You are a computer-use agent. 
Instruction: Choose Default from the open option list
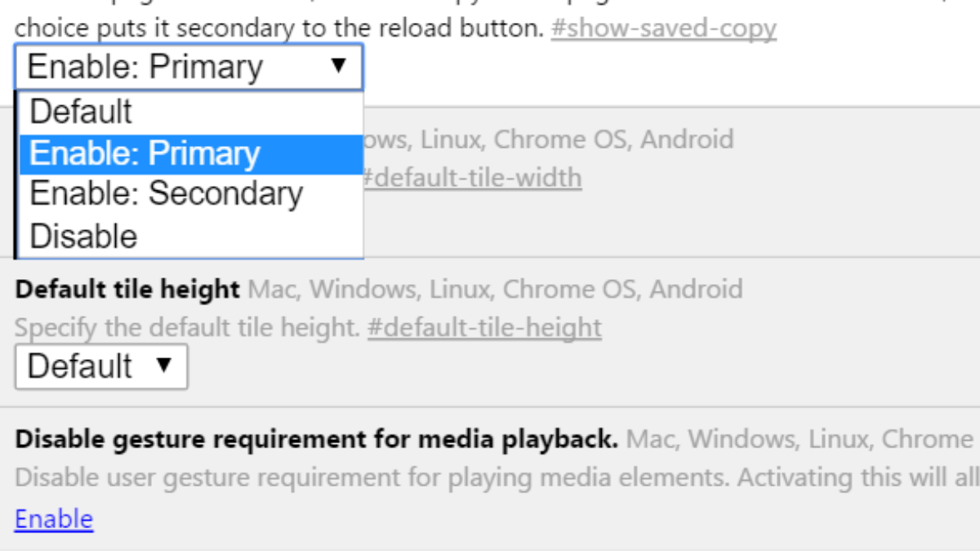point(81,112)
